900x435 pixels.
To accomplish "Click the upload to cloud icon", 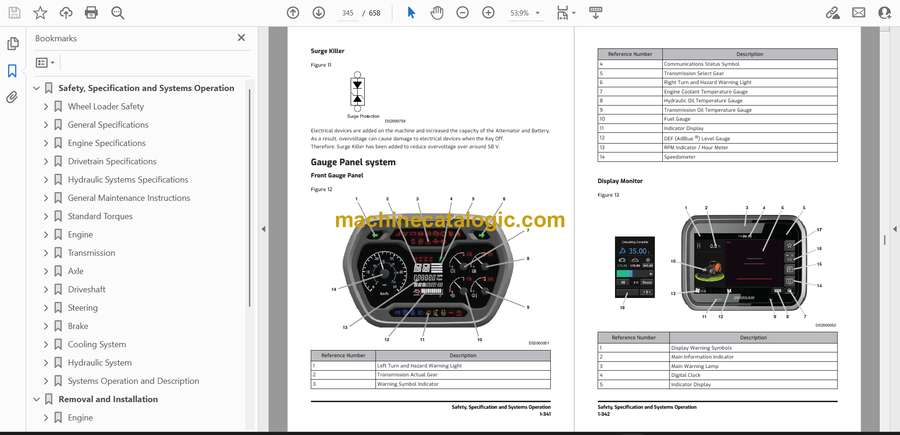I will 66,13.
